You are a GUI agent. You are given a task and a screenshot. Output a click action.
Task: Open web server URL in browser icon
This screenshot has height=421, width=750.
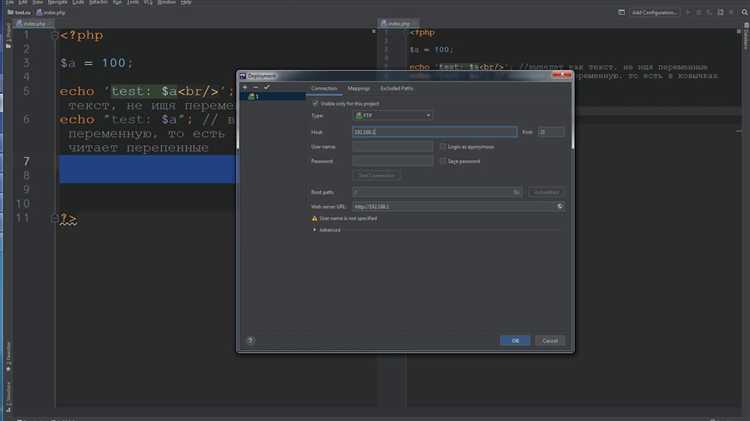point(560,207)
